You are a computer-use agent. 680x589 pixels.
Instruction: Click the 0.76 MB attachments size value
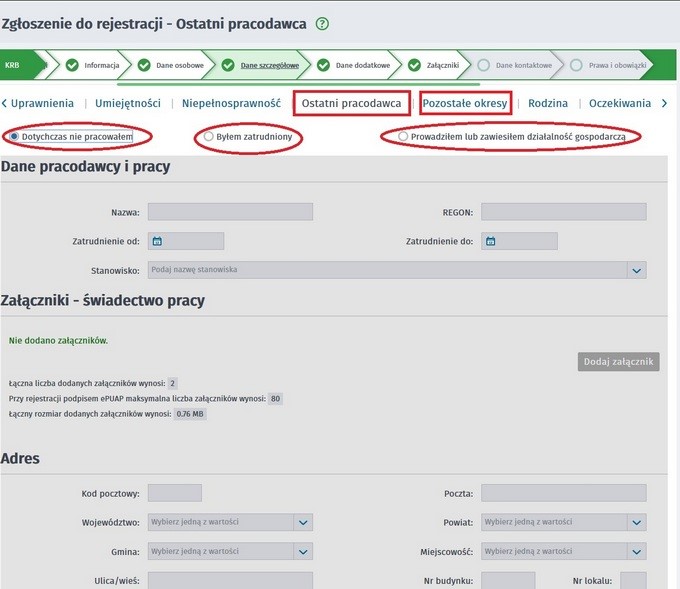tap(190, 414)
